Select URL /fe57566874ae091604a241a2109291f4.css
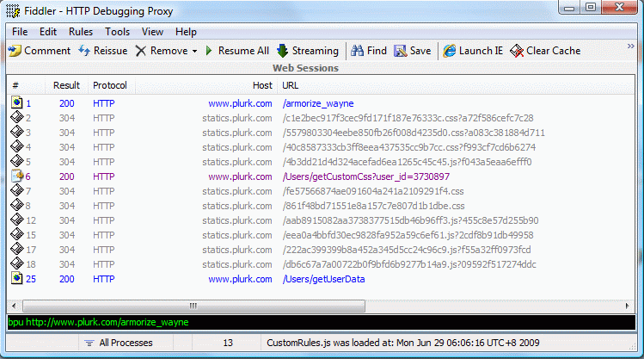Viewport: 644px width, 359px height. pyautogui.click(x=373, y=191)
